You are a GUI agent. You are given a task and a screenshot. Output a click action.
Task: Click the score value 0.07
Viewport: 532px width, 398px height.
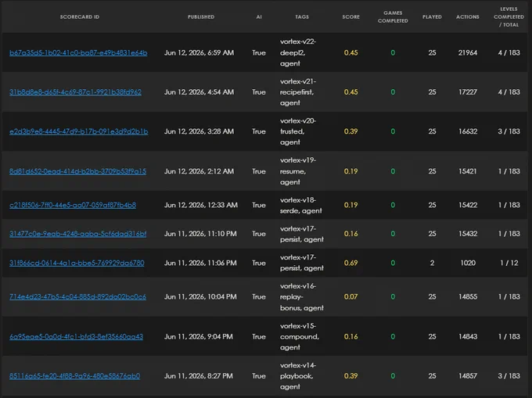pyautogui.click(x=350, y=296)
